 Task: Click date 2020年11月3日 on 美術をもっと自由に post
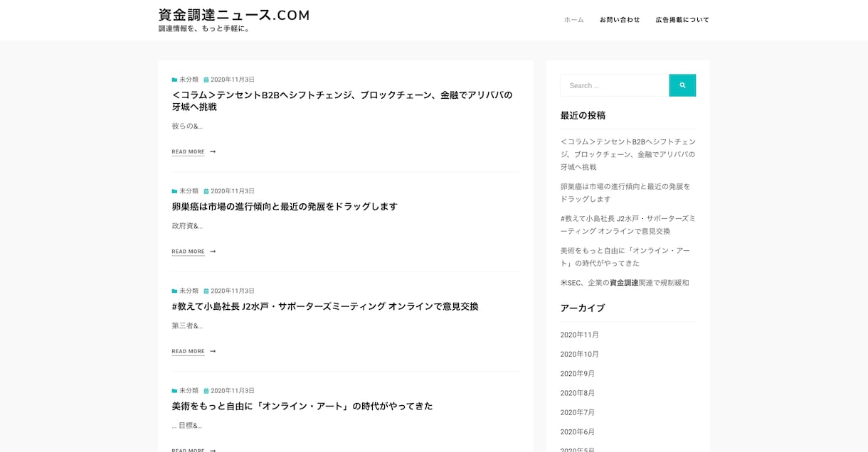point(233,391)
